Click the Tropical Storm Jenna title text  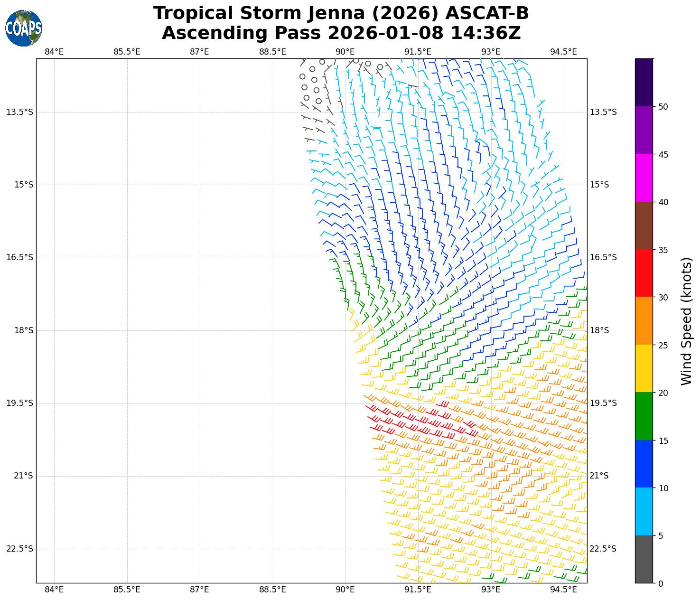click(x=341, y=13)
